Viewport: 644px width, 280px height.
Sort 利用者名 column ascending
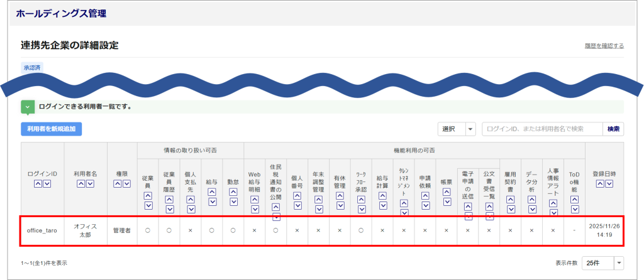(80, 184)
